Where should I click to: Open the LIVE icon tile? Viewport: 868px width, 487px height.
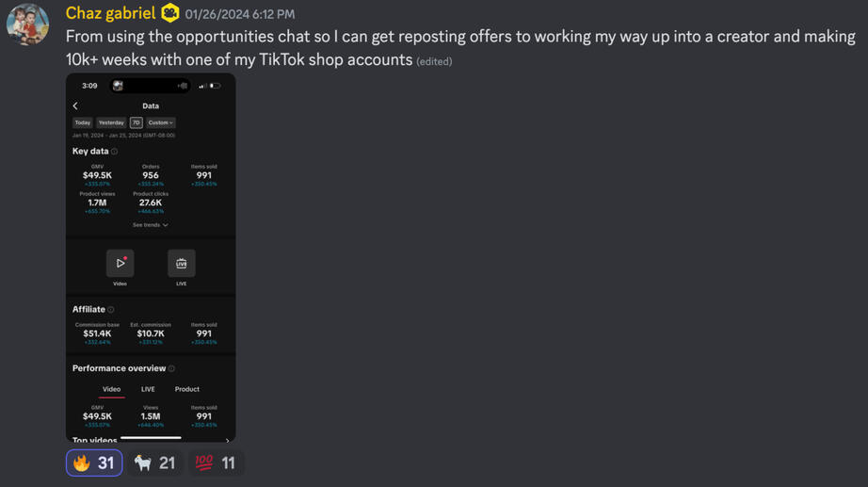click(182, 264)
